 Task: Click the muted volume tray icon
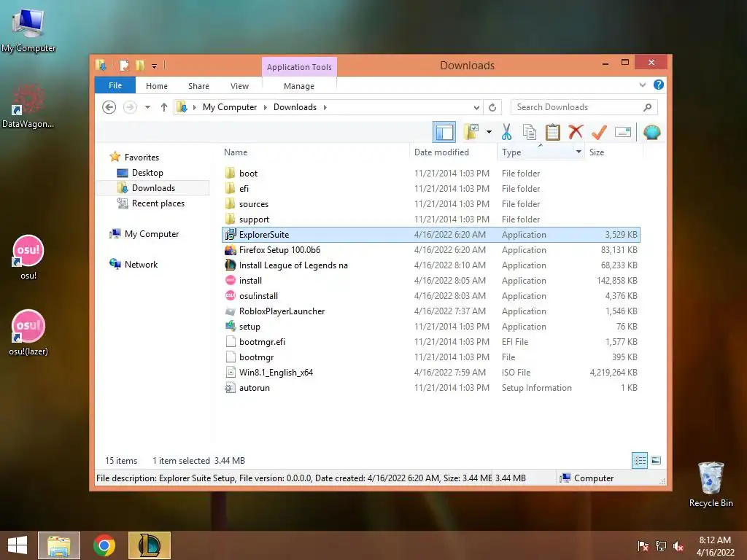tap(678, 546)
